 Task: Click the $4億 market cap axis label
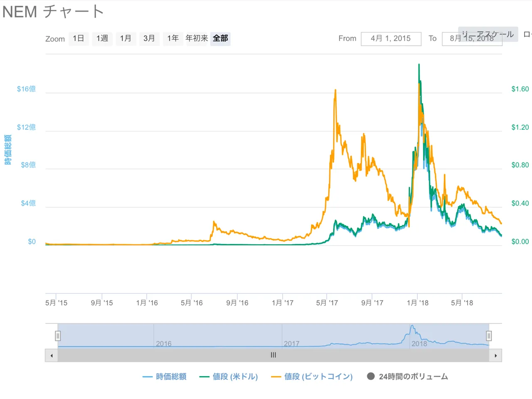click(x=28, y=203)
